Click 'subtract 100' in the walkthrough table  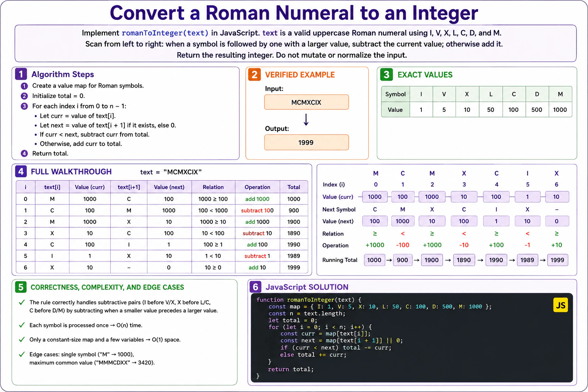pyautogui.click(x=257, y=211)
